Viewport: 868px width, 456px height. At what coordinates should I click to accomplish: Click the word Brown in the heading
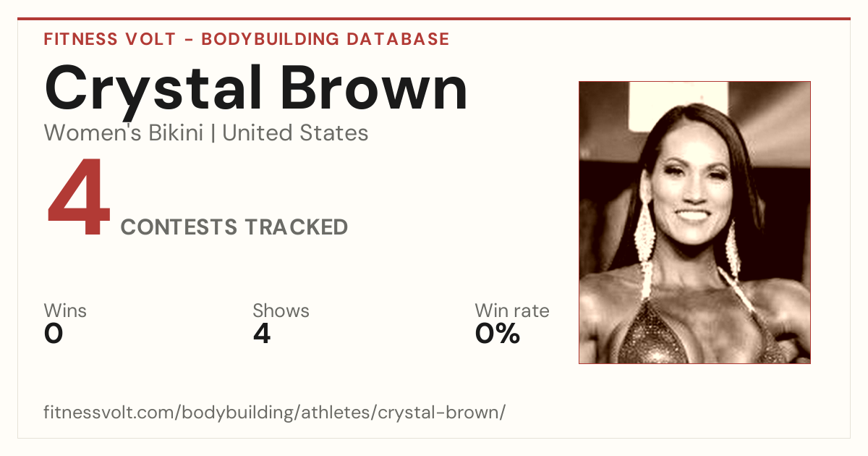375,88
